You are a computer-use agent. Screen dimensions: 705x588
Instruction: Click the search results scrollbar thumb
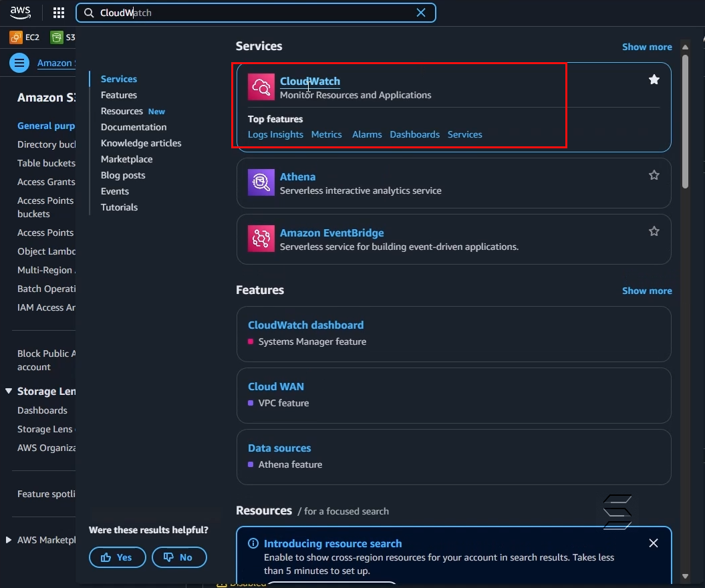click(685, 122)
